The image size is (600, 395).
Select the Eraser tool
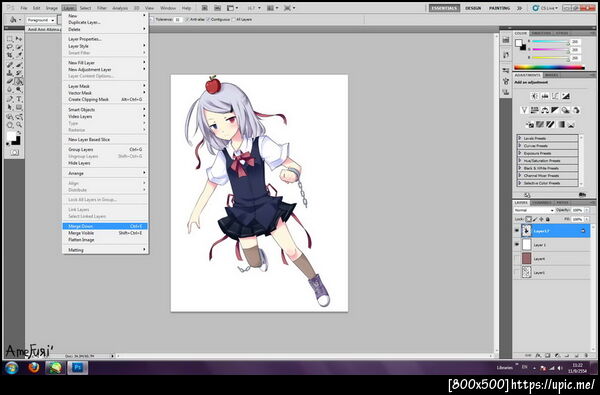[10, 81]
